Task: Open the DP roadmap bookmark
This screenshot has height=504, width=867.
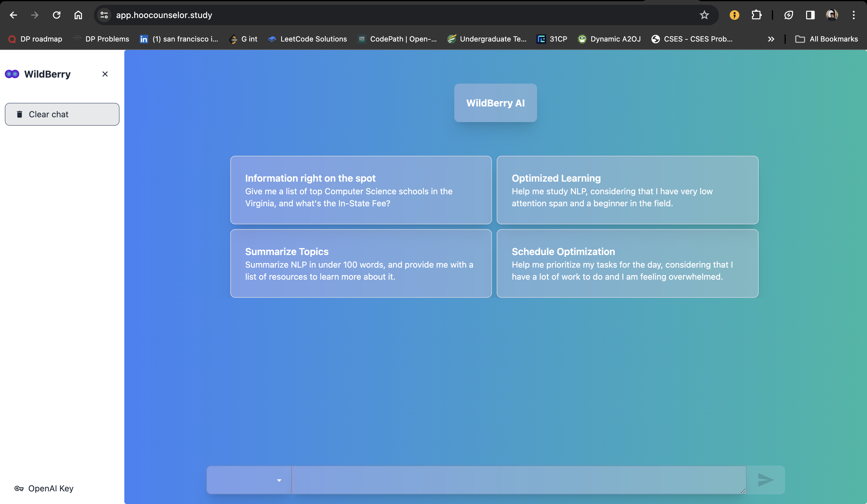Action: 35,39
